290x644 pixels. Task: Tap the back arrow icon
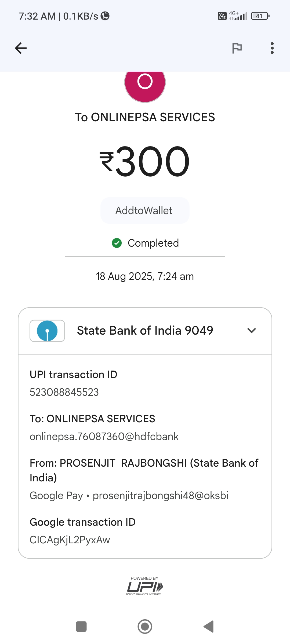pos(21,48)
